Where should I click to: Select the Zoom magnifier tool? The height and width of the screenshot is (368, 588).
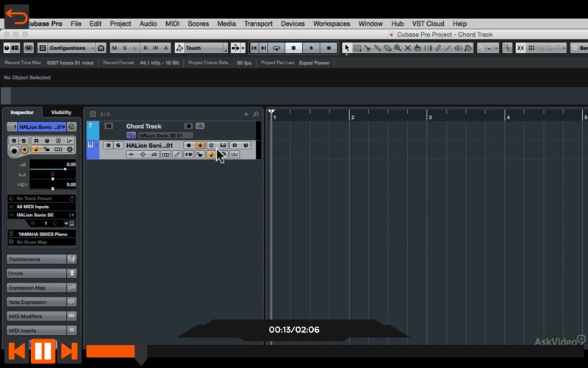[398, 48]
